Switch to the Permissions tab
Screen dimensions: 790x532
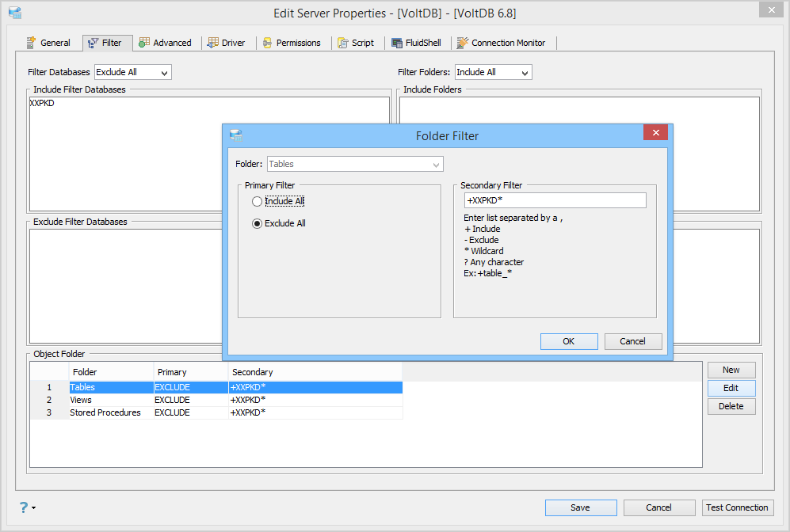click(x=292, y=43)
